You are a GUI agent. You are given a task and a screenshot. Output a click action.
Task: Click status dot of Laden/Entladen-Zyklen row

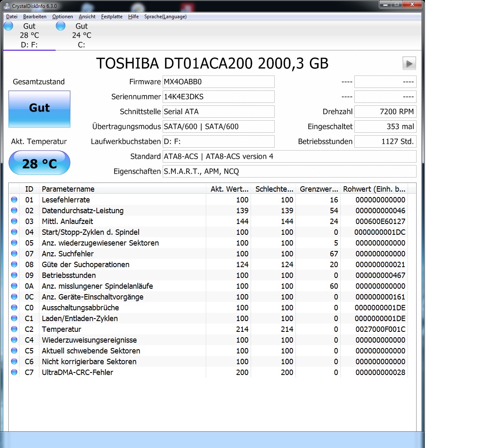coord(14,318)
